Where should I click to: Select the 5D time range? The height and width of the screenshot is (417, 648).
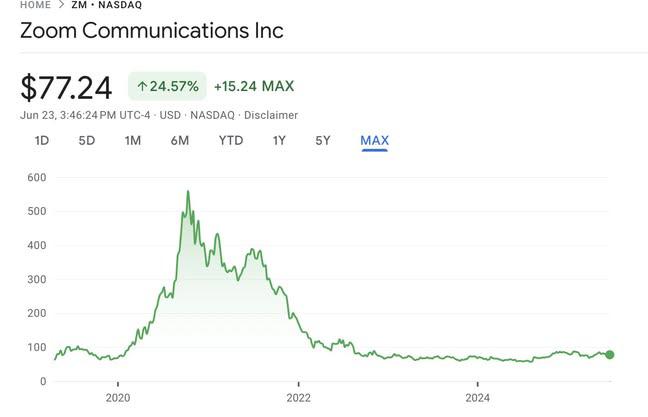tap(87, 141)
